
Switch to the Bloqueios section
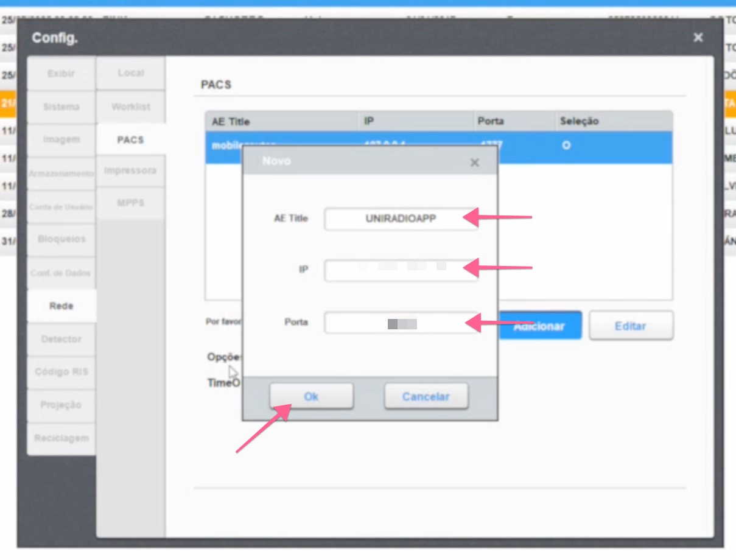[x=61, y=239]
